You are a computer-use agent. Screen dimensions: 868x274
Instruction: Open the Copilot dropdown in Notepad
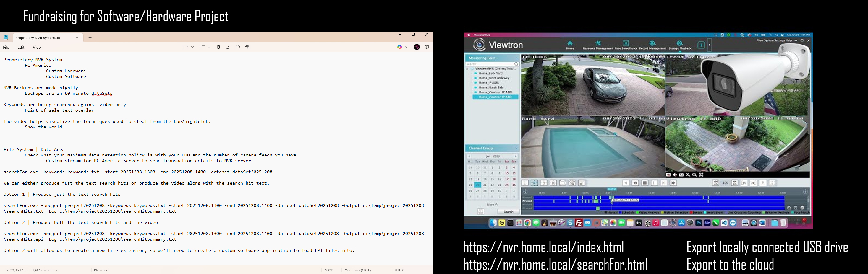[402, 47]
